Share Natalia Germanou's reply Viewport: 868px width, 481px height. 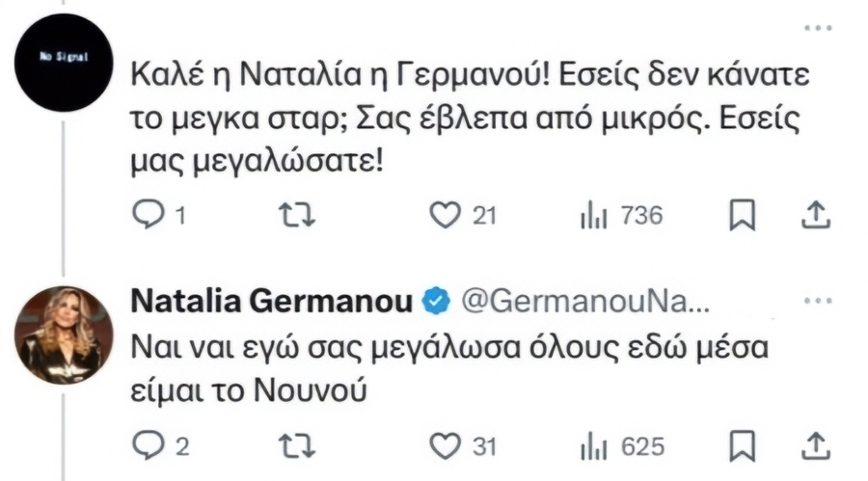817,446
